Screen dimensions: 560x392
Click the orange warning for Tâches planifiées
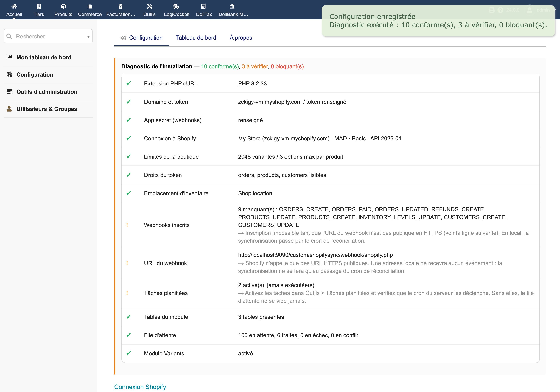click(x=127, y=293)
